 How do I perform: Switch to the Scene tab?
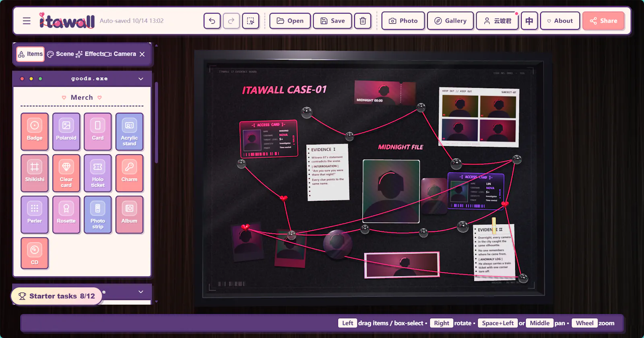(60, 54)
